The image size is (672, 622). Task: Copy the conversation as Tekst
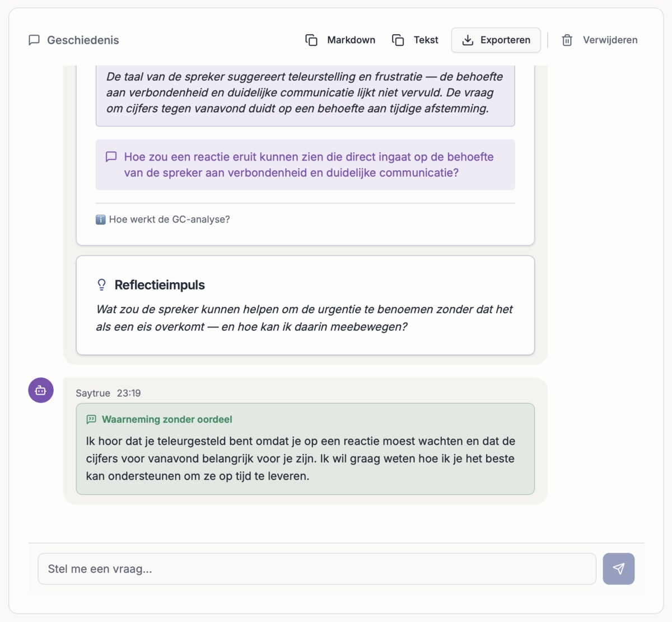[x=416, y=40]
